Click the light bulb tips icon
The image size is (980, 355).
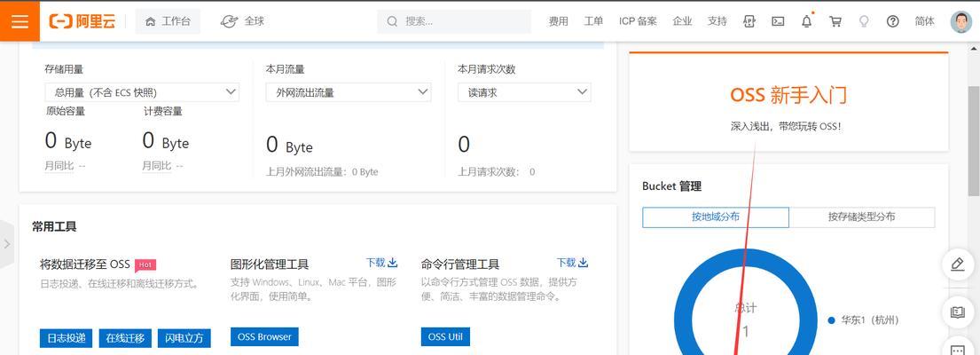coord(864,21)
